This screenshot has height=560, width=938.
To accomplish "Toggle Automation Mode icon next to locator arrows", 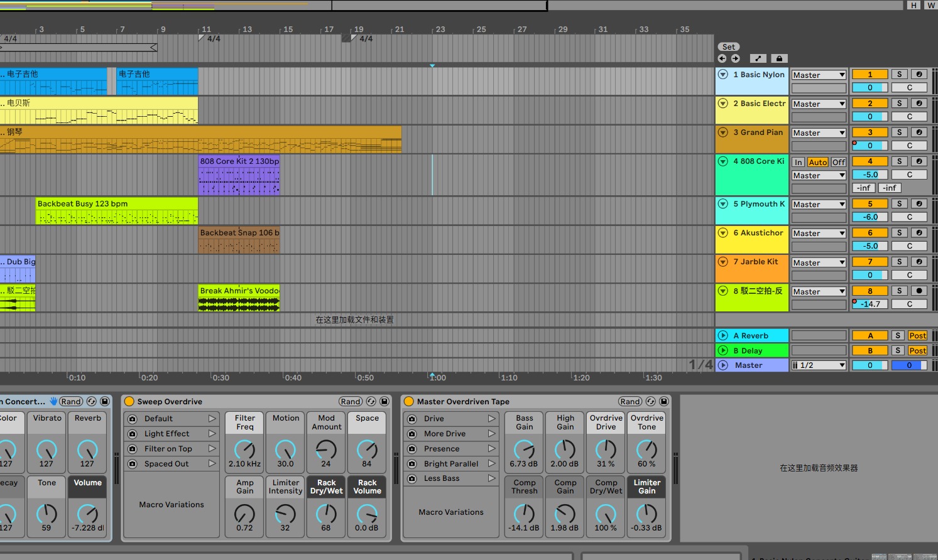I will [x=758, y=58].
